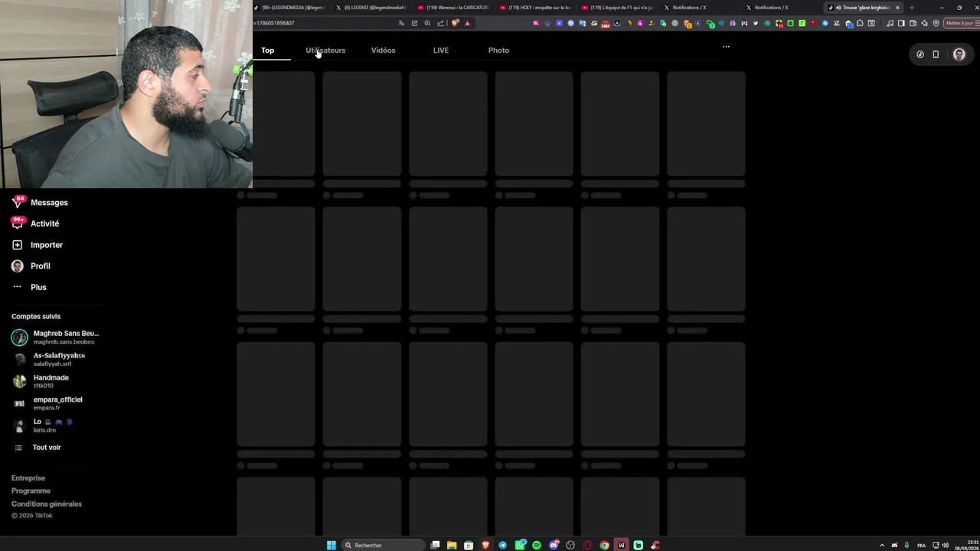Image resolution: width=980 pixels, height=551 pixels.
Task: Open the Activité notifications icon
Action: pyautogui.click(x=18, y=223)
